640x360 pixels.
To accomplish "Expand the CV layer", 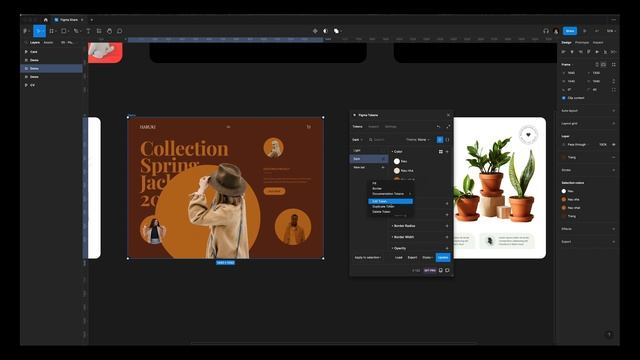I will 26,85.
